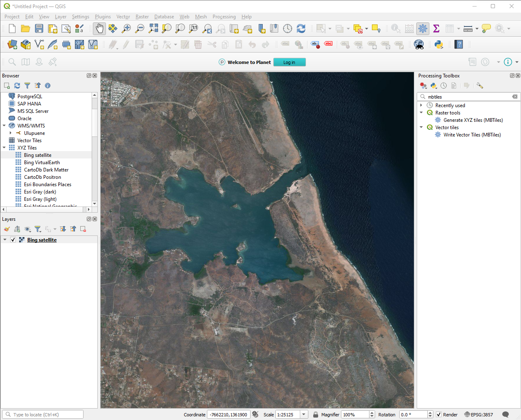
Task: Click the Zoom In magnifier tool
Action: pyautogui.click(x=126, y=29)
